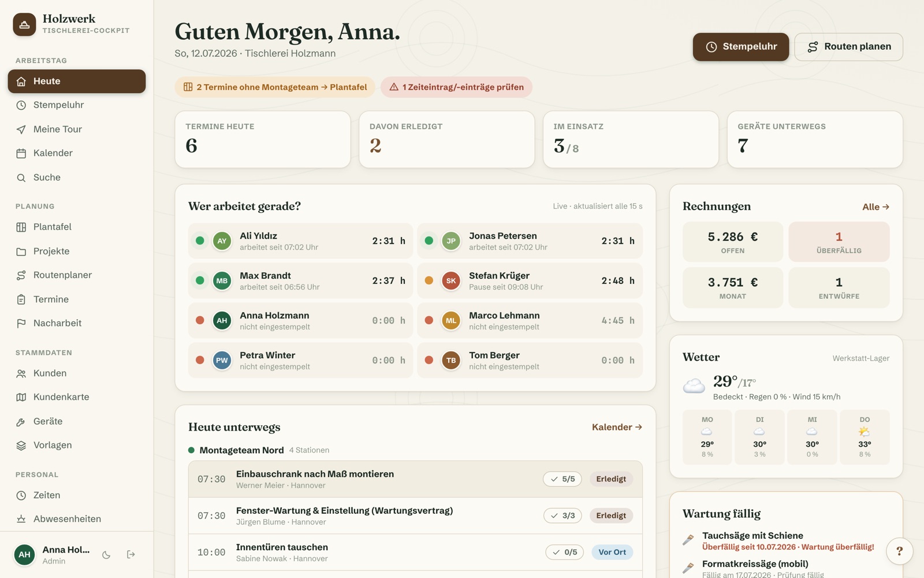The height and width of the screenshot is (578, 924).
Task: Click the Kalender sidebar icon
Action: (21, 153)
